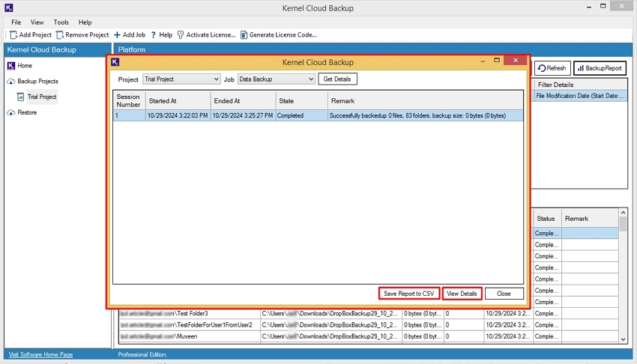Select the File Modification Date filter row
Viewport: 637px width, 364px height.
pos(580,96)
